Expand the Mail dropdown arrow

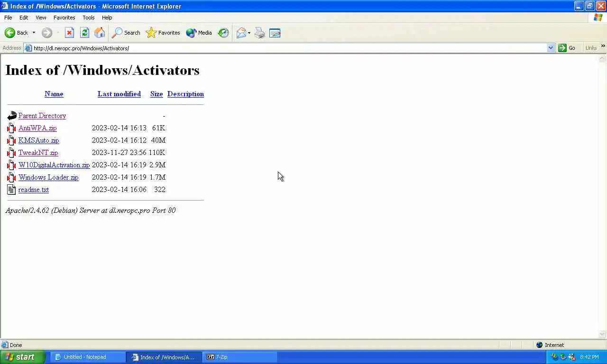point(249,33)
